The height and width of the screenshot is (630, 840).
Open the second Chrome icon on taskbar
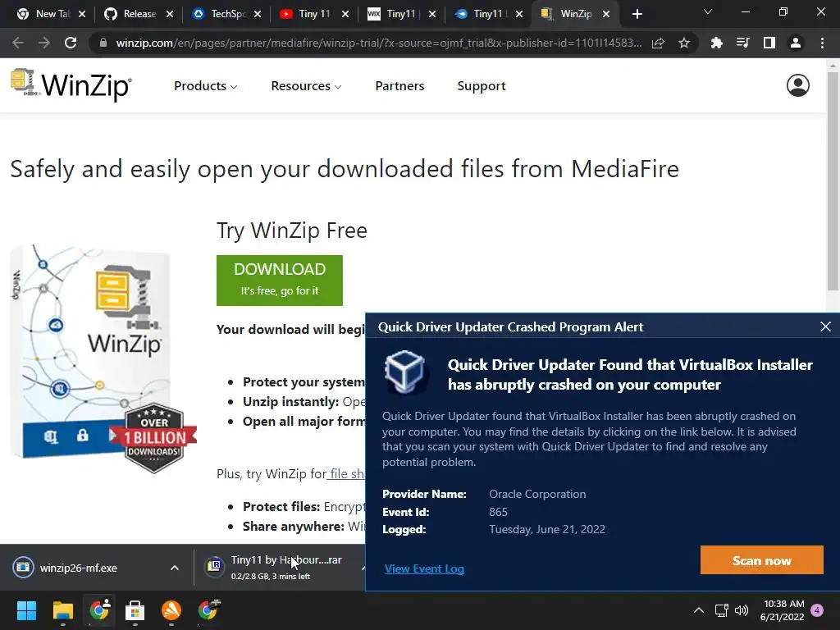208,609
